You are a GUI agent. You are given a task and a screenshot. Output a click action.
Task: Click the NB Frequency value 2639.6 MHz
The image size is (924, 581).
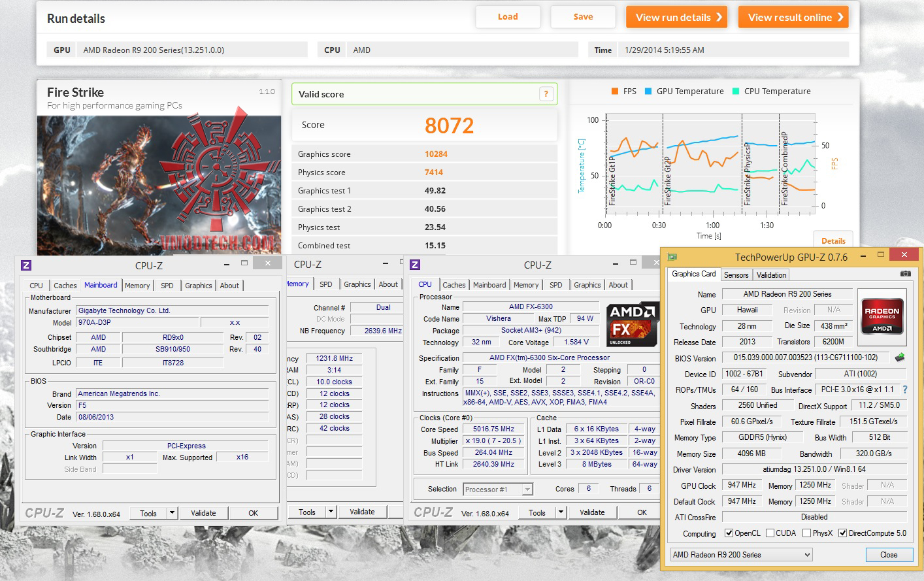coord(383,331)
